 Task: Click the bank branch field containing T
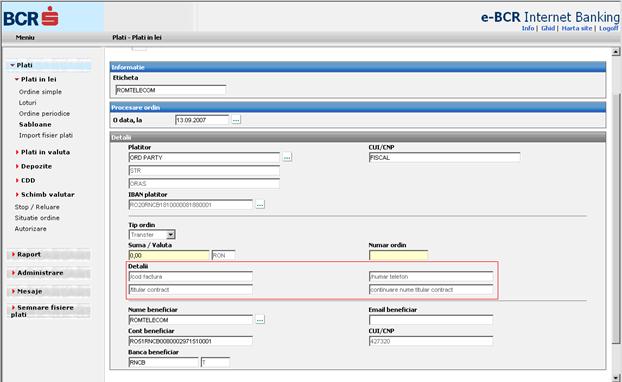(215, 362)
